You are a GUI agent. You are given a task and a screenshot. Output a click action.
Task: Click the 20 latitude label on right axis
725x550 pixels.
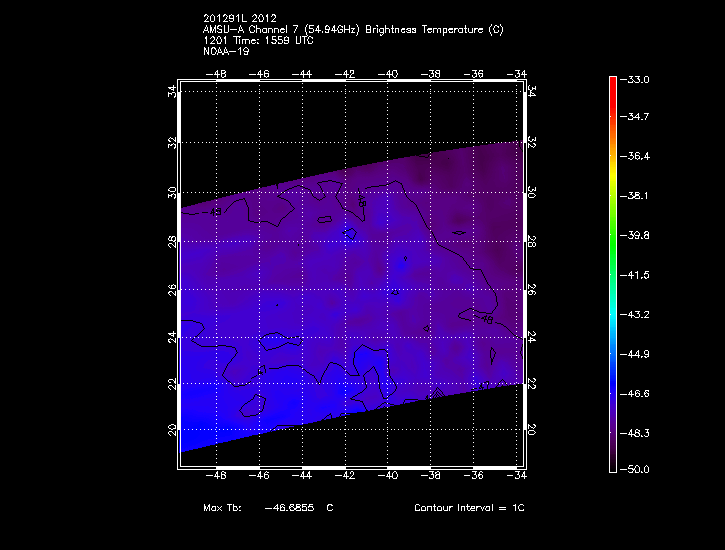coord(531,429)
